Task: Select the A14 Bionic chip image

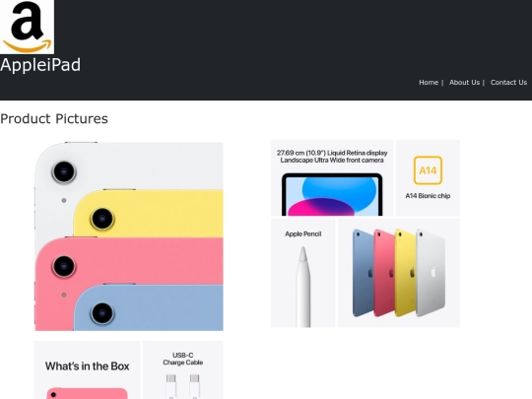Action: (428, 177)
